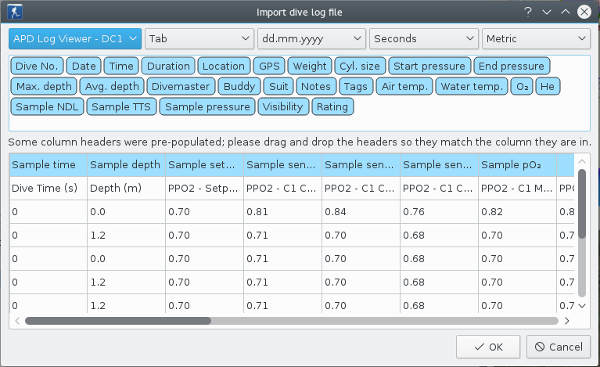
Task: Pick the Cyl. size header tag
Action: pos(360,66)
